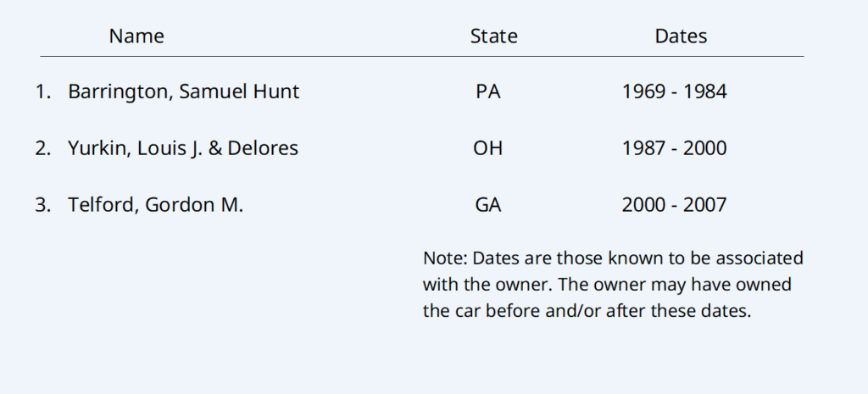
Task: Select row number 1 in the list
Action: click(43, 92)
